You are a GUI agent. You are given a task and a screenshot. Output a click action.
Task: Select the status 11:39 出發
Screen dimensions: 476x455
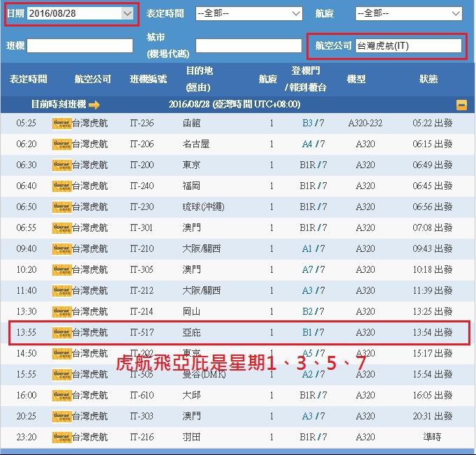point(432,291)
